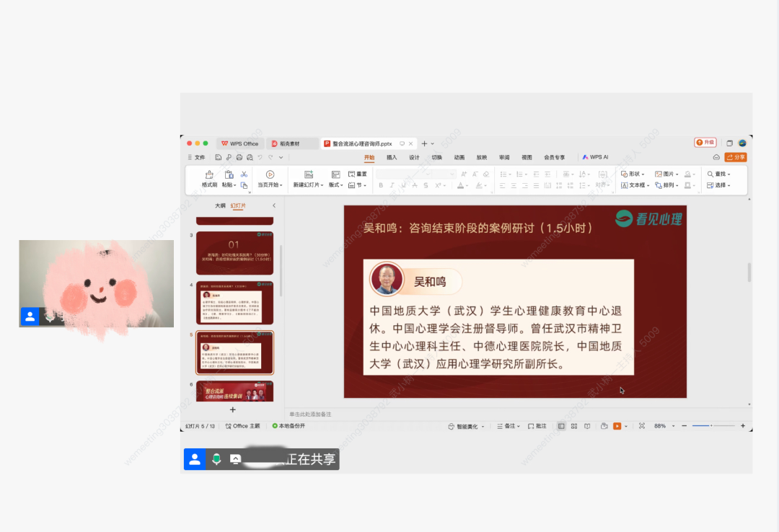Click the New Slide (新建幻灯片) icon
The image size is (779, 532).
pos(309,174)
